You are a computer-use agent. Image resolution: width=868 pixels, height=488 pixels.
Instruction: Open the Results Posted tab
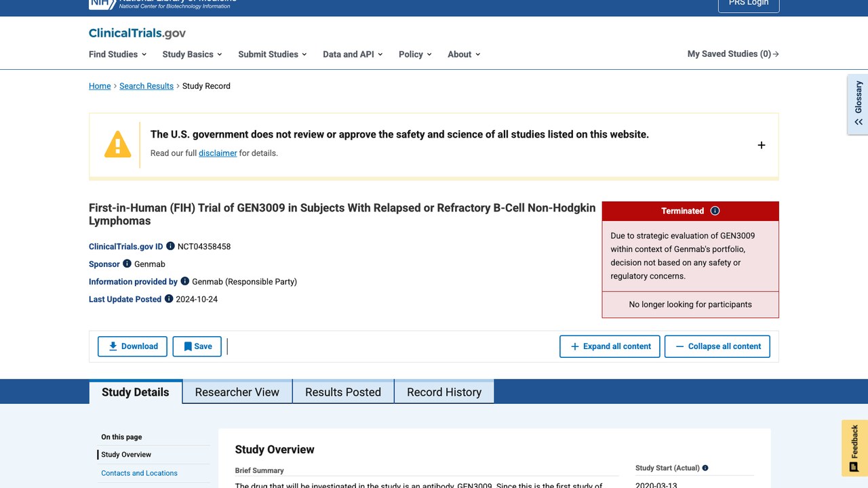point(343,392)
